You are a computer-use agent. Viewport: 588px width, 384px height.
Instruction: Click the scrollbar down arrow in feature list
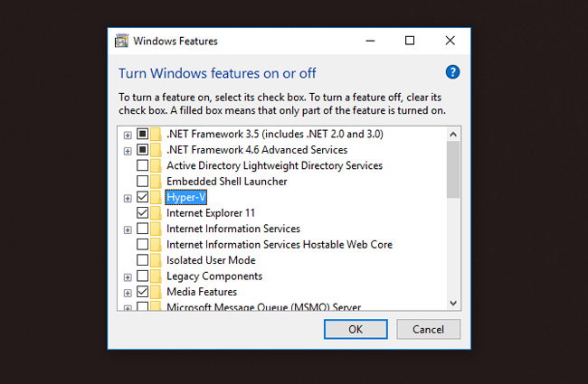453,304
